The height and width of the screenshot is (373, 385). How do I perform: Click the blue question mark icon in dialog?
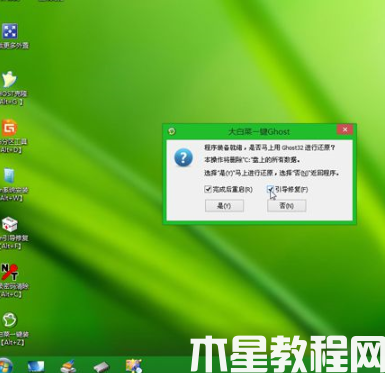(x=183, y=157)
